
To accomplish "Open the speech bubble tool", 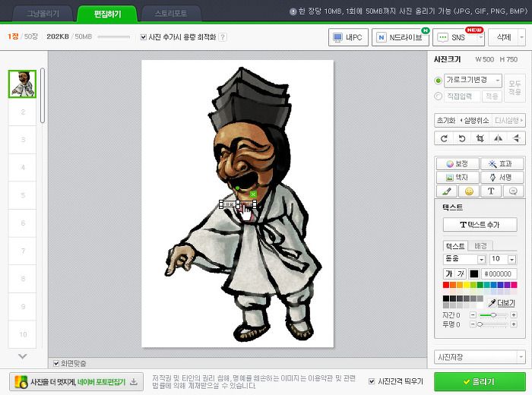I will click(x=513, y=191).
